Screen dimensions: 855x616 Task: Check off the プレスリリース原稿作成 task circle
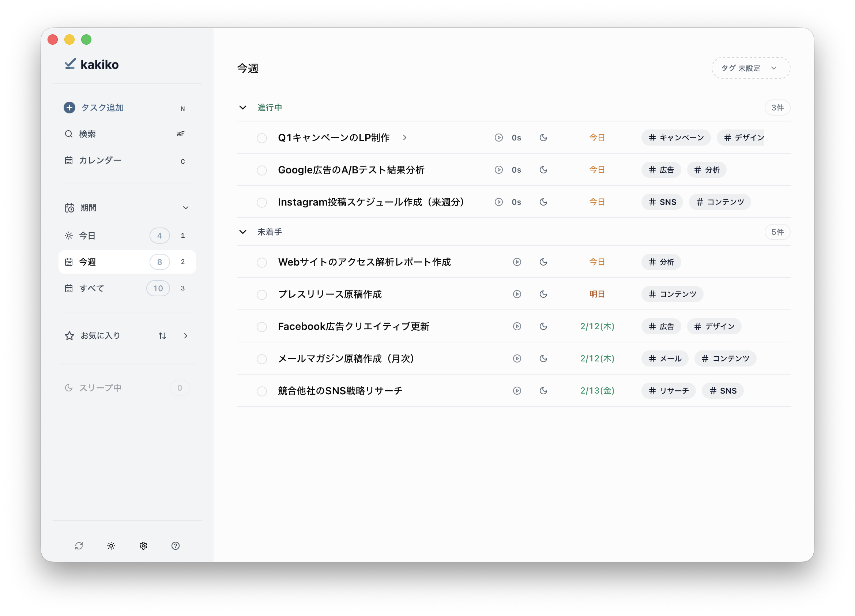click(261, 294)
